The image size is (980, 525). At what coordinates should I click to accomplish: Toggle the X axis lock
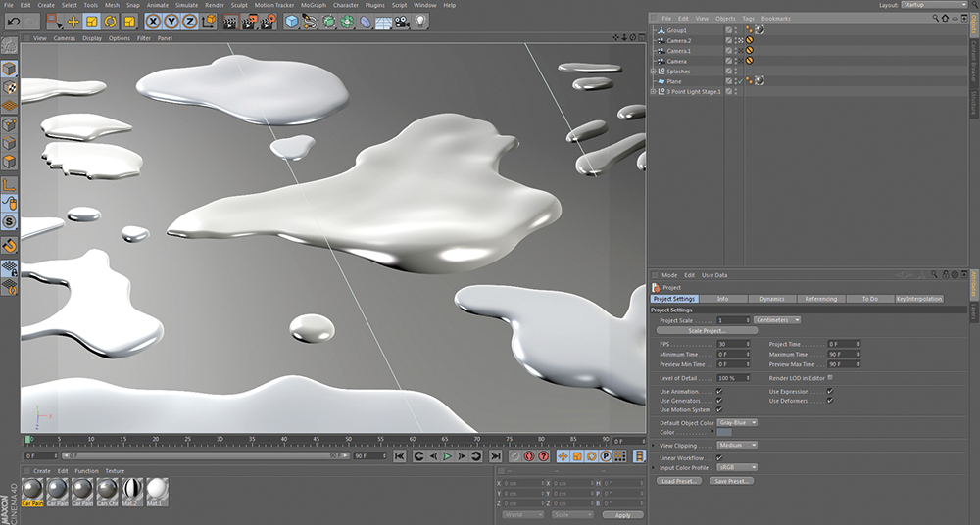point(153,22)
